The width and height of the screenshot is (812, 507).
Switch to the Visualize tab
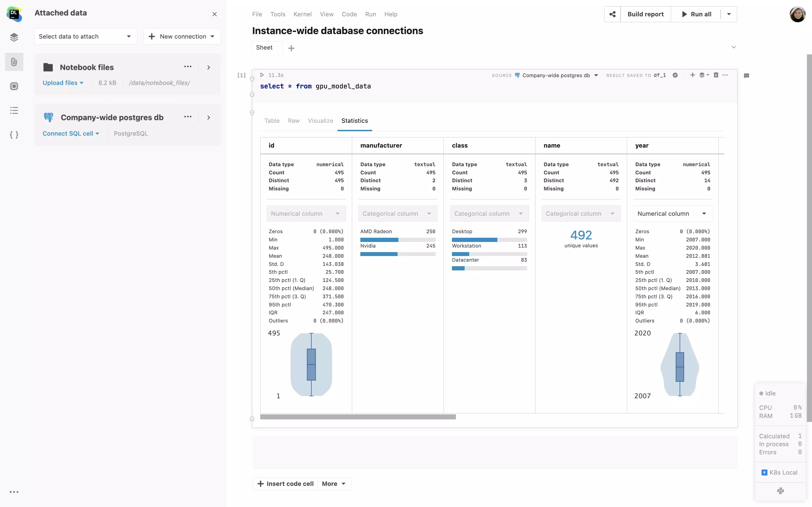point(320,121)
